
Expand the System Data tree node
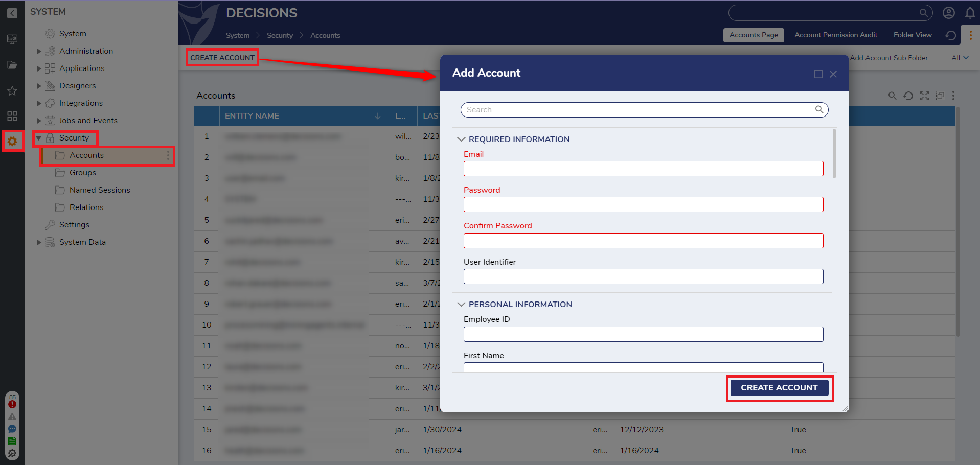point(39,242)
